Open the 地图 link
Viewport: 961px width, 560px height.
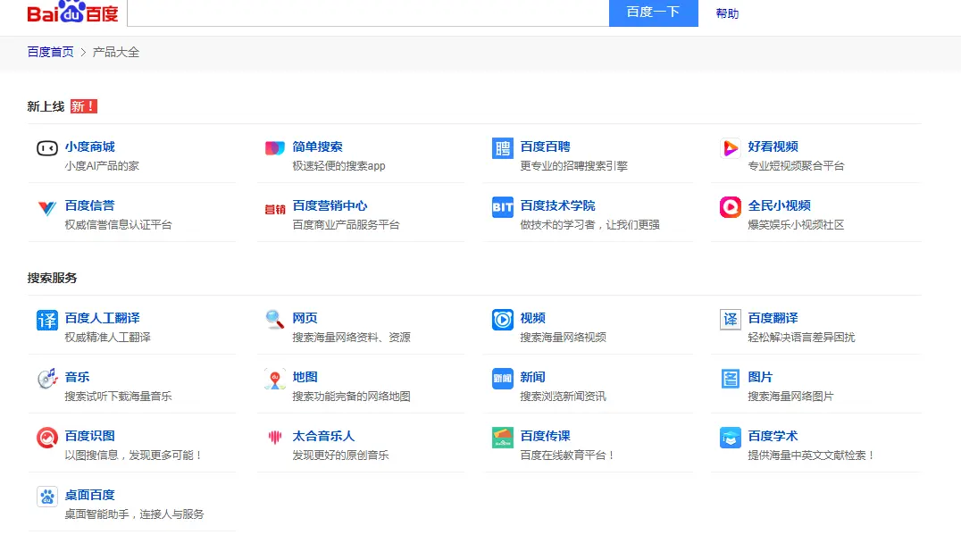click(x=305, y=377)
